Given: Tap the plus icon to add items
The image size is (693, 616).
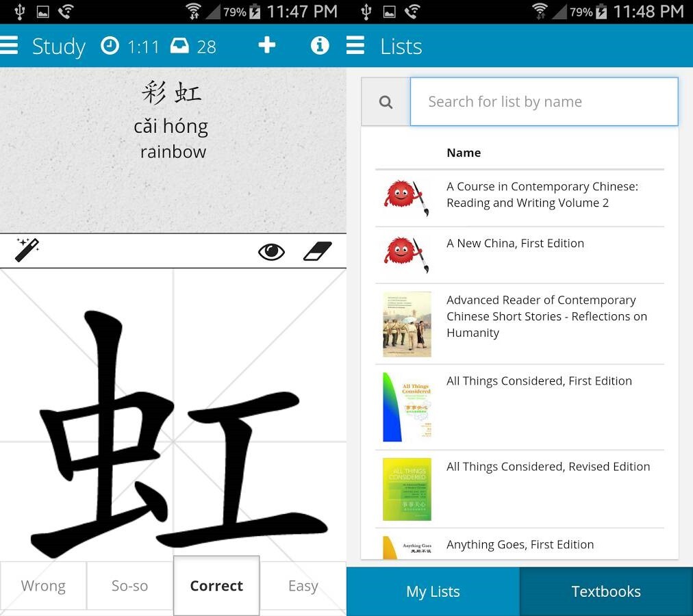Looking at the screenshot, I should (267, 45).
